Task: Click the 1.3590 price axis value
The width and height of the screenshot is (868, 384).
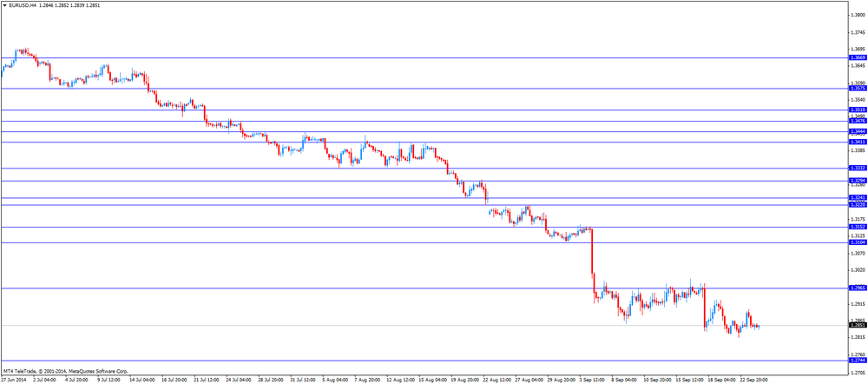Action: tap(858, 83)
